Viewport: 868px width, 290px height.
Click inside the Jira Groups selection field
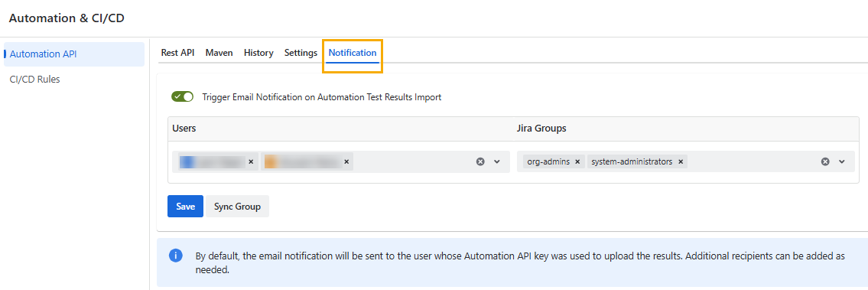[x=686, y=161]
